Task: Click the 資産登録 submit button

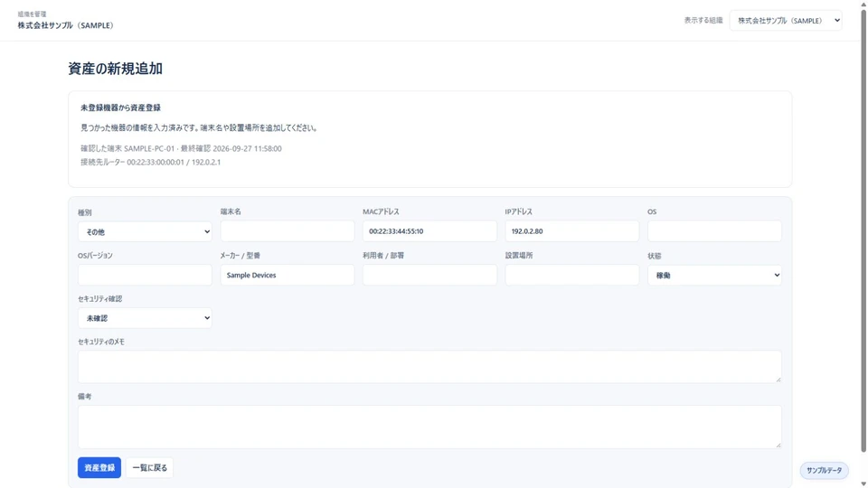Action: 99,467
